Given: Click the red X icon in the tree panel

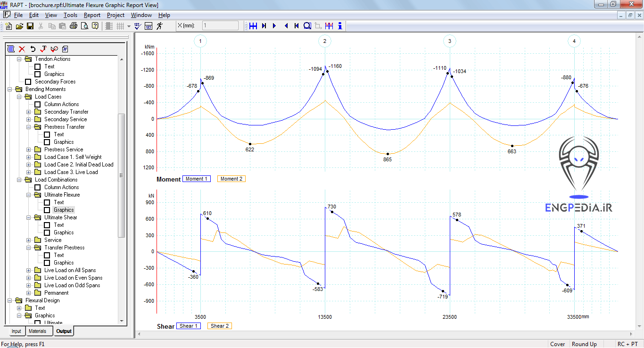Looking at the screenshot, I should click(22, 49).
